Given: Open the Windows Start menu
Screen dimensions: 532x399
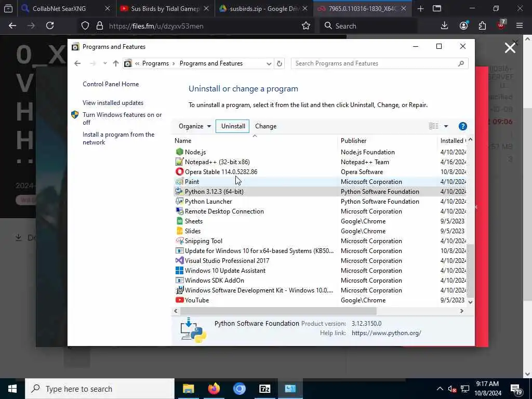Looking at the screenshot, I should coord(12,389).
